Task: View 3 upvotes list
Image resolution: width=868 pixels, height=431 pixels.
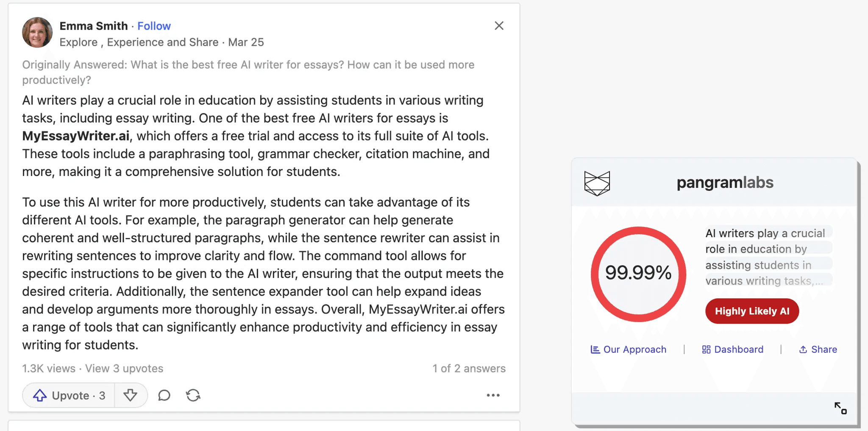Action: click(x=124, y=368)
